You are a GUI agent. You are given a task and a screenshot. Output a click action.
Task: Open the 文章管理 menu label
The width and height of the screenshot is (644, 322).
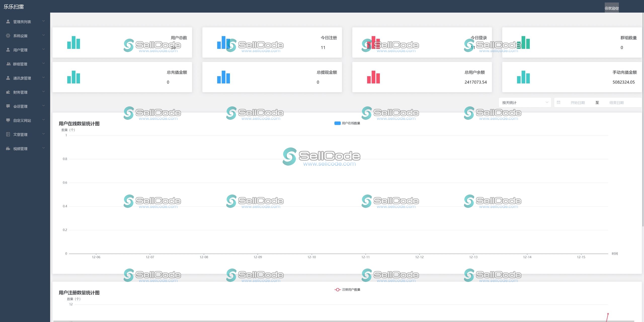point(20,135)
